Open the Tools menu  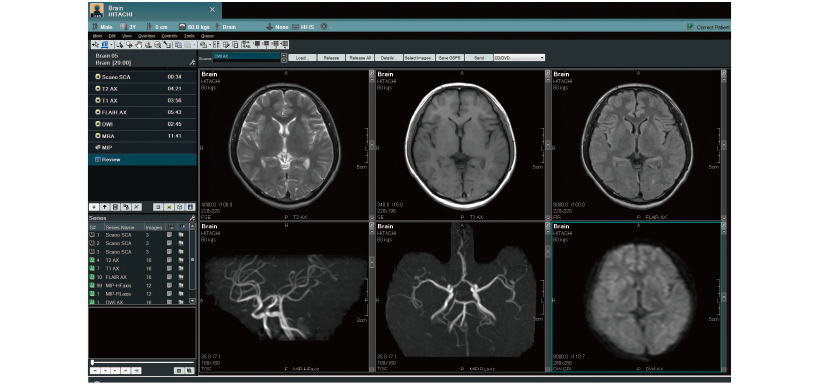click(x=189, y=36)
